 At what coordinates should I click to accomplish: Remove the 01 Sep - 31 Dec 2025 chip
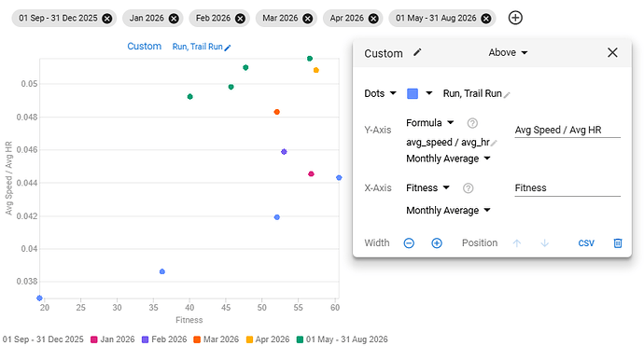pos(107,19)
